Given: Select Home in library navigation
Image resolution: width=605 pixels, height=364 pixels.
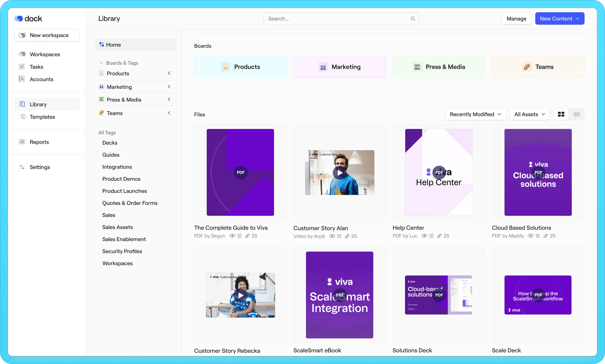Looking at the screenshot, I should [113, 45].
